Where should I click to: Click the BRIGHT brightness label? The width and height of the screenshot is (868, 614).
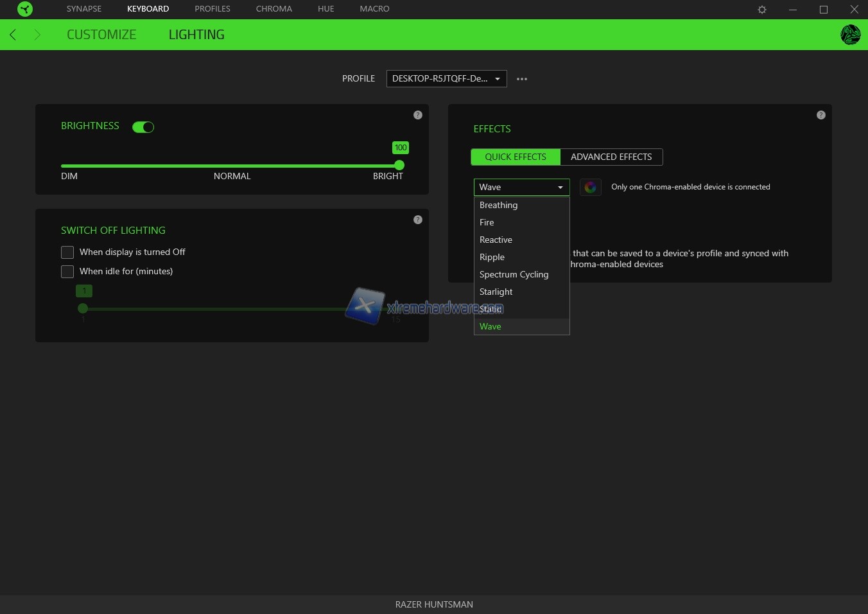[388, 176]
